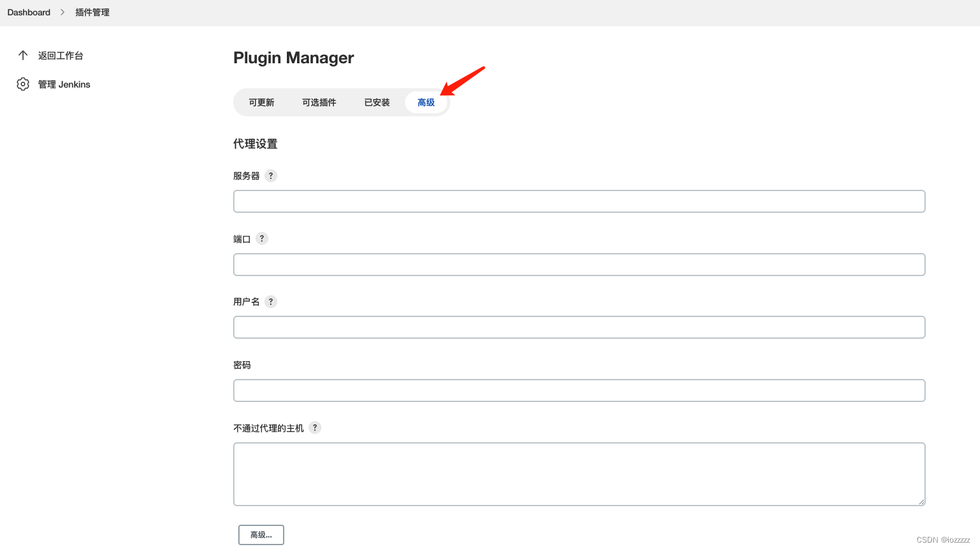Open help icon for 端口 field
Screen dimensions: 980x549
coord(262,238)
